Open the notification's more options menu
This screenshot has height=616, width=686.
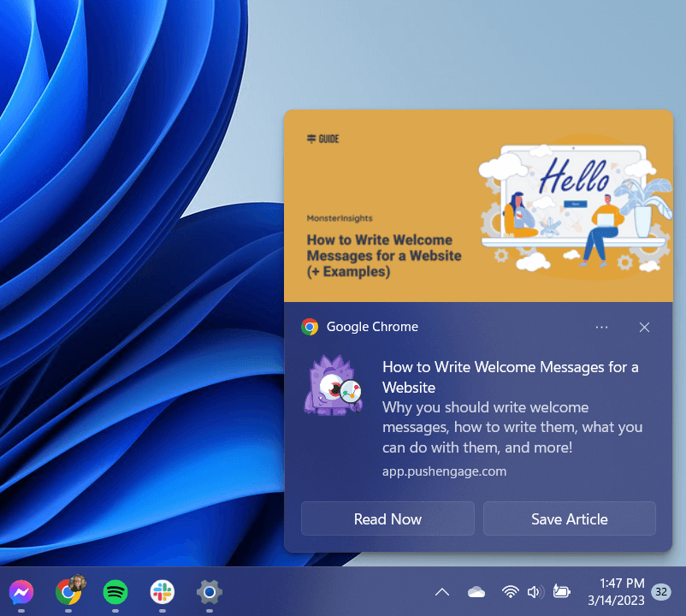click(x=601, y=327)
